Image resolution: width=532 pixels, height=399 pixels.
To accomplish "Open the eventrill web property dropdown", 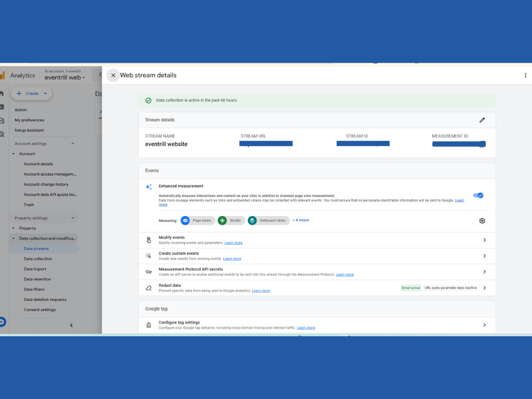I will tap(64, 78).
